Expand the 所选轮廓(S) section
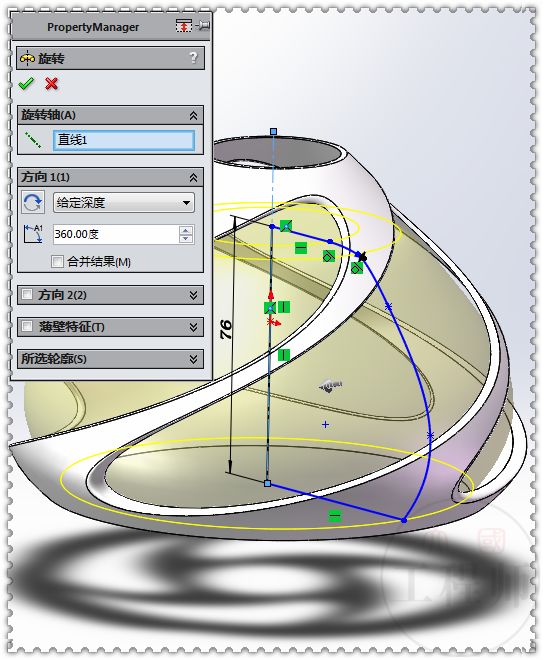 (x=193, y=359)
